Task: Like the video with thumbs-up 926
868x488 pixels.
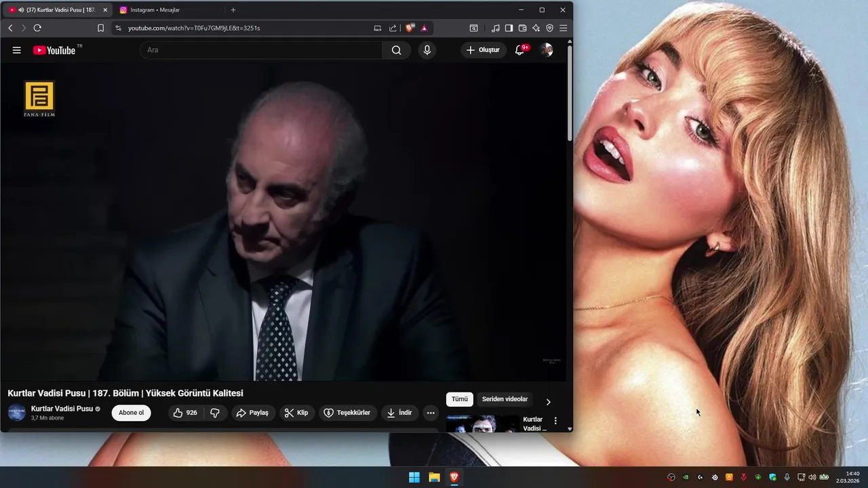Action: tap(186, 413)
